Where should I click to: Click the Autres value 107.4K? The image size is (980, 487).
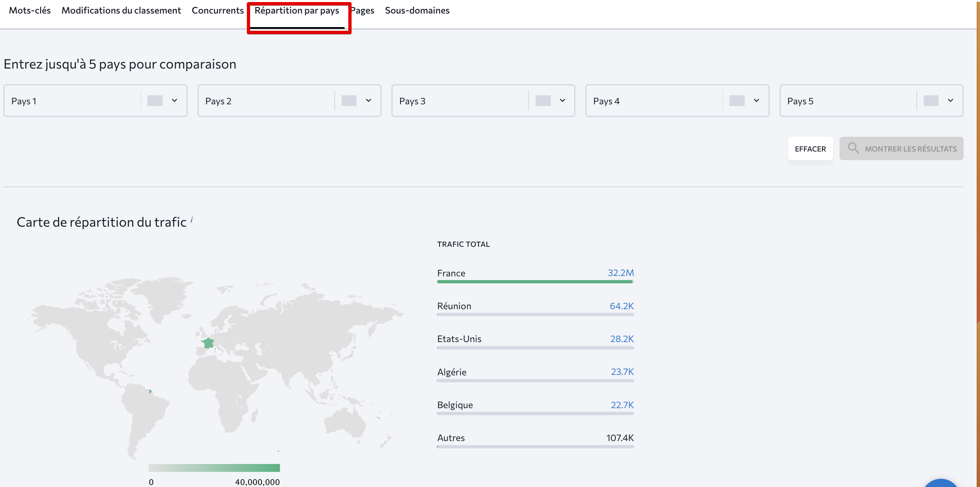(x=620, y=438)
